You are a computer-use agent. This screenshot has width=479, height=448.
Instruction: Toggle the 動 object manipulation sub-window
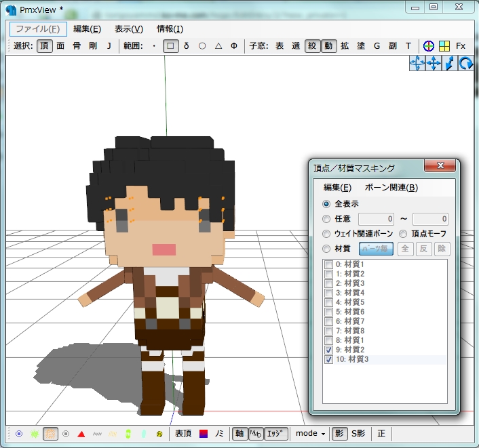pyautogui.click(x=328, y=46)
